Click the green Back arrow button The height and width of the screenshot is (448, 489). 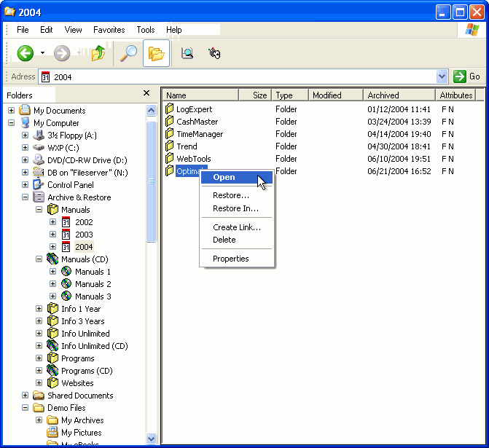(25, 53)
